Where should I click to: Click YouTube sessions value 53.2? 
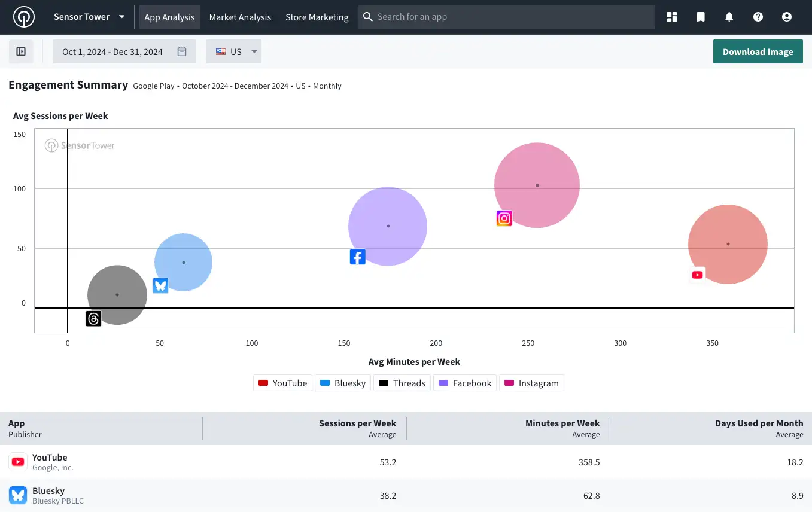coord(388,462)
